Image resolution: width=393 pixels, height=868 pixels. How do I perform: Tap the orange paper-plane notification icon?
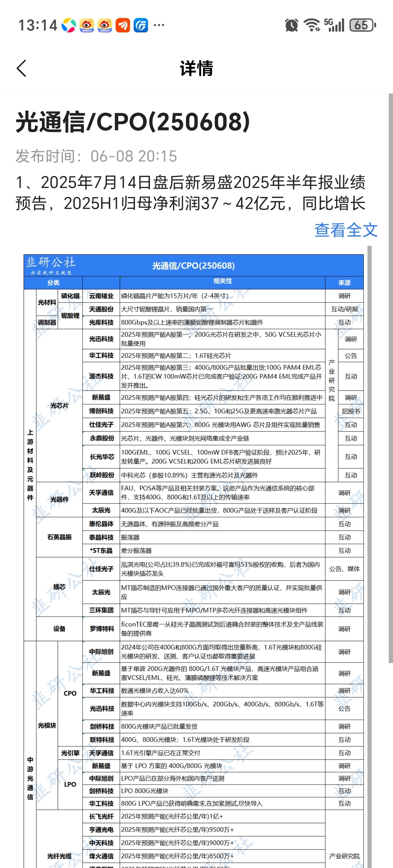click(x=123, y=25)
